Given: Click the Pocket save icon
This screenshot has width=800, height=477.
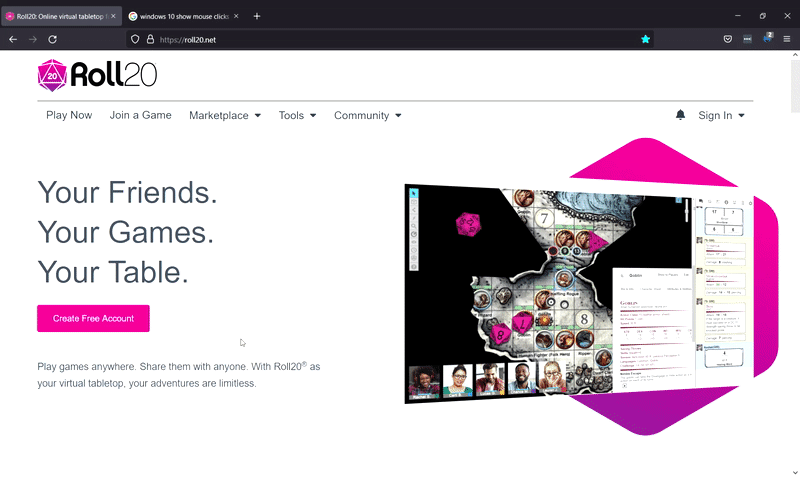Looking at the screenshot, I should (x=728, y=39).
